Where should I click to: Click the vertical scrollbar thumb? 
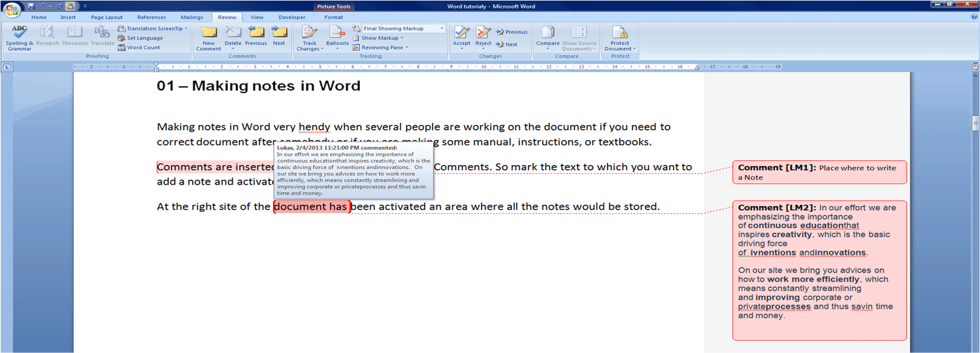[975, 123]
